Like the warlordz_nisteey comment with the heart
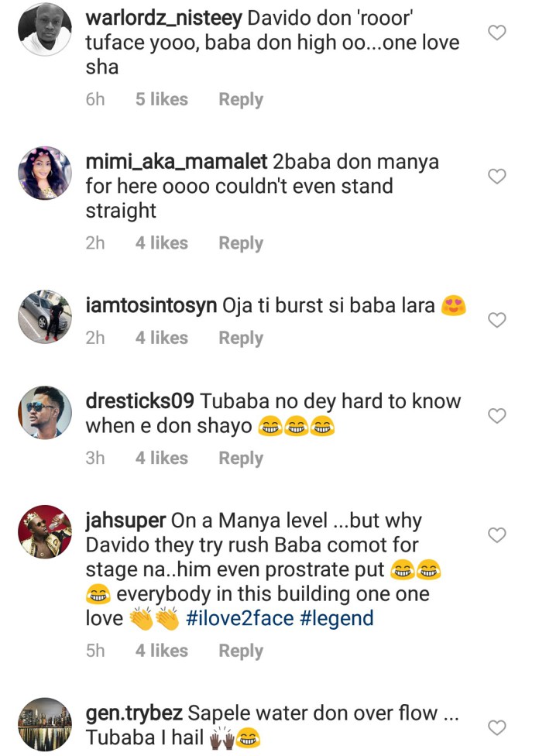539x756 pixels. [496, 33]
